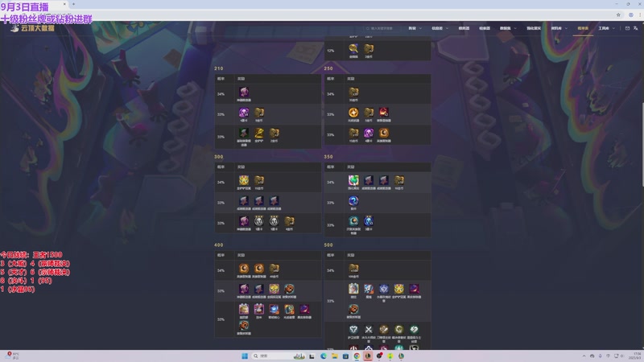644x362 pixels.
Task: Click the green and pink orb in table 350
Action: point(353,179)
